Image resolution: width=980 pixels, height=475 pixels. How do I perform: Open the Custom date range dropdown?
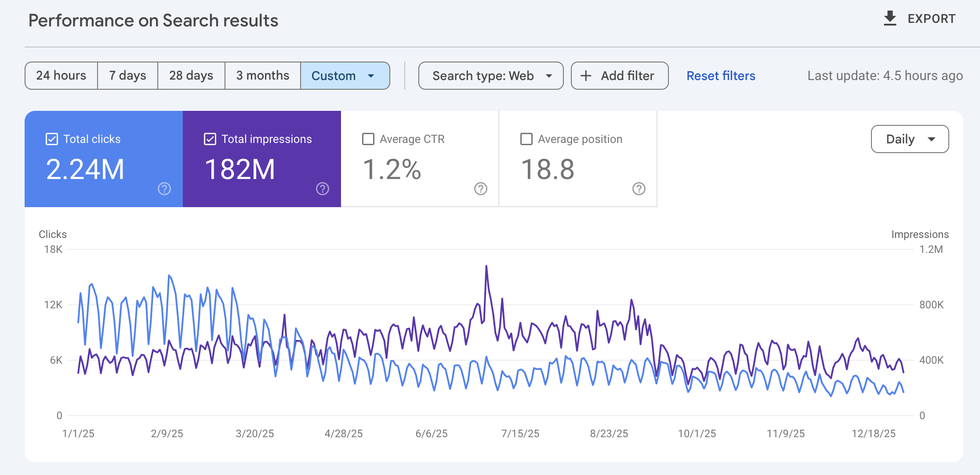tap(345, 76)
